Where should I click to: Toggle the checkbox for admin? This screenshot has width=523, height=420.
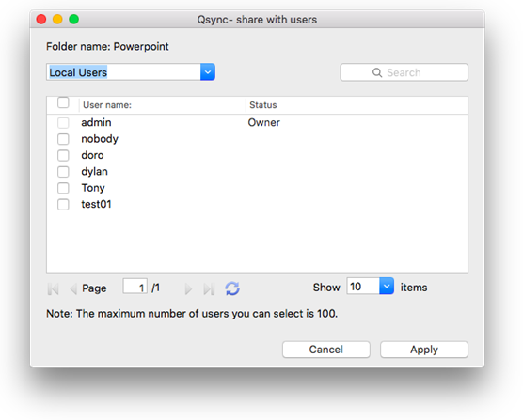click(63, 122)
